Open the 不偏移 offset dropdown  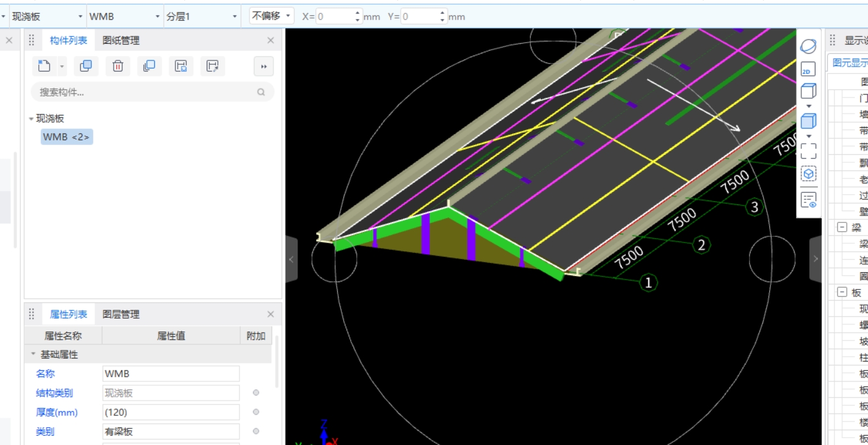tap(272, 16)
